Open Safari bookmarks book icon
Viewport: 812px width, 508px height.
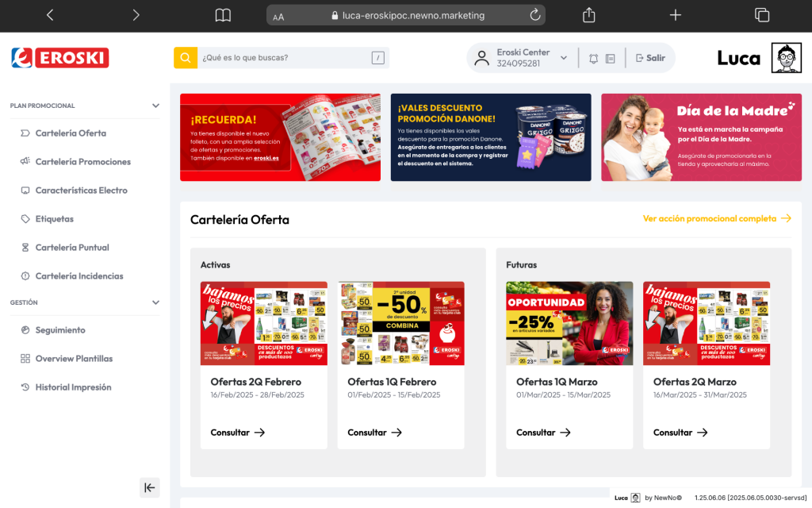[224, 15]
